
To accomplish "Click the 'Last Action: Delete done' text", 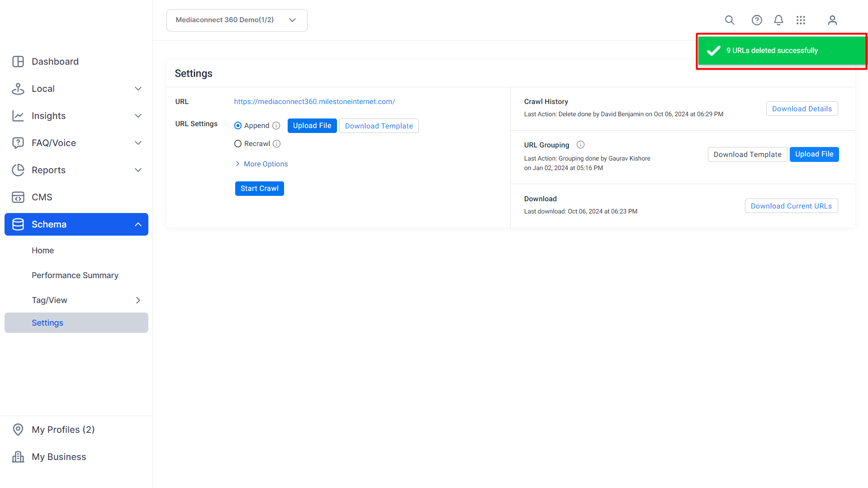I will (x=624, y=114).
